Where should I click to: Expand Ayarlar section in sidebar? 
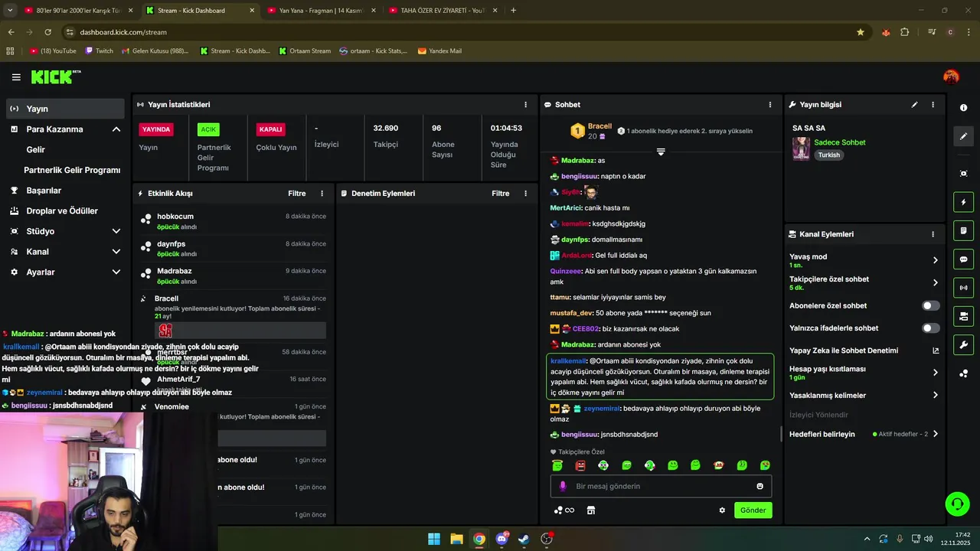coord(116,272)
